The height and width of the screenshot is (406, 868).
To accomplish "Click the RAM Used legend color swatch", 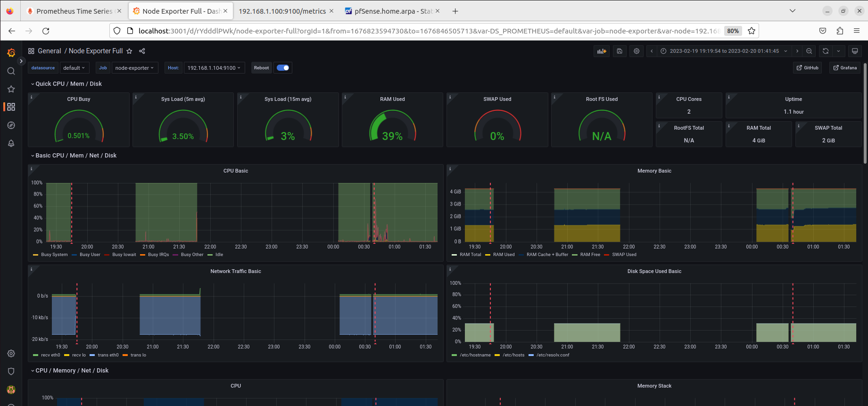I will [x=488, y=255].
